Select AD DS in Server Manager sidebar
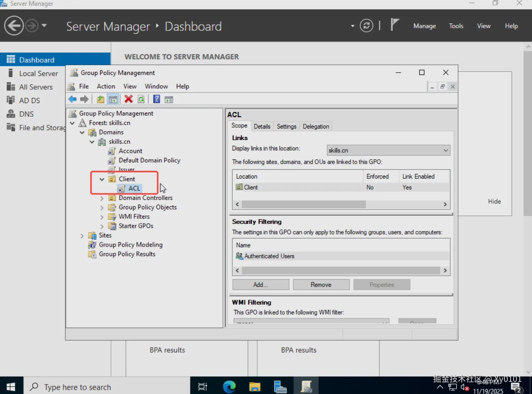This screenshot has width=532, height=394. point(29,100)
